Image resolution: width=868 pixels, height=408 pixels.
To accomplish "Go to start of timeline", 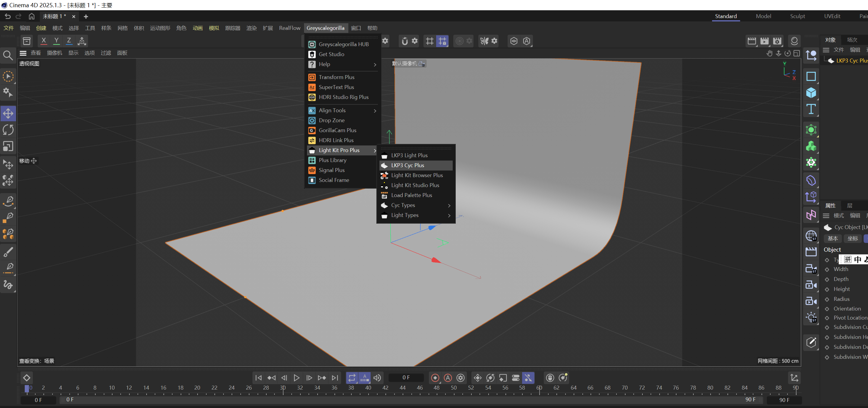I will point(258,378).
